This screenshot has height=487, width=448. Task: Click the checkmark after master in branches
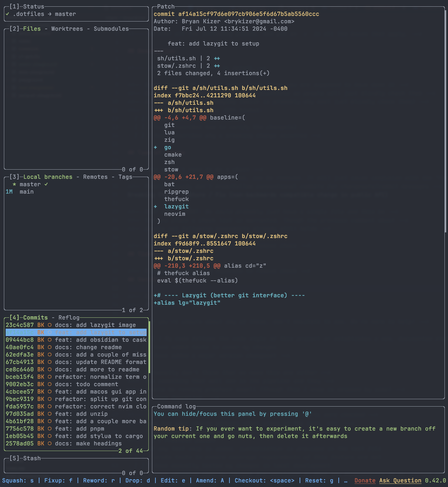46,184
